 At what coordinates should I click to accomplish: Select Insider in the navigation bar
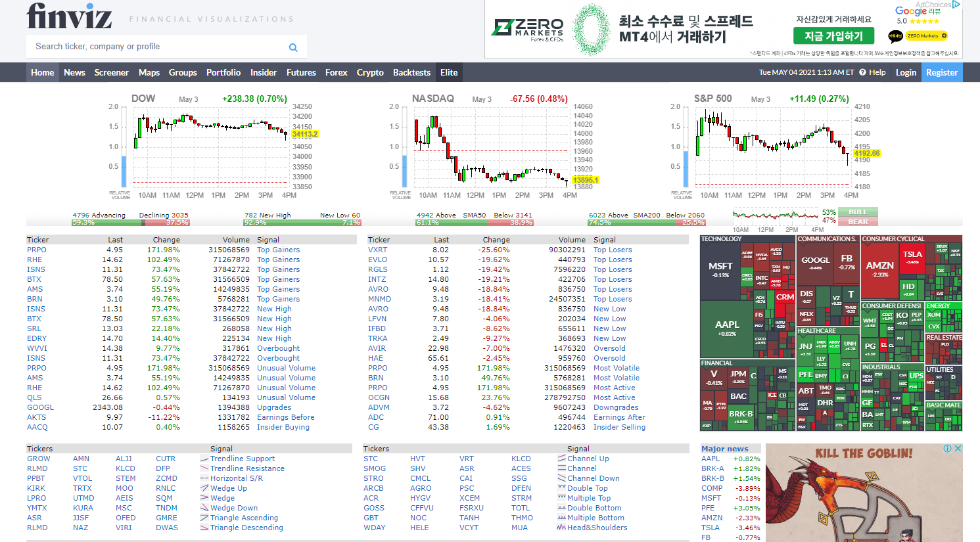264,72
